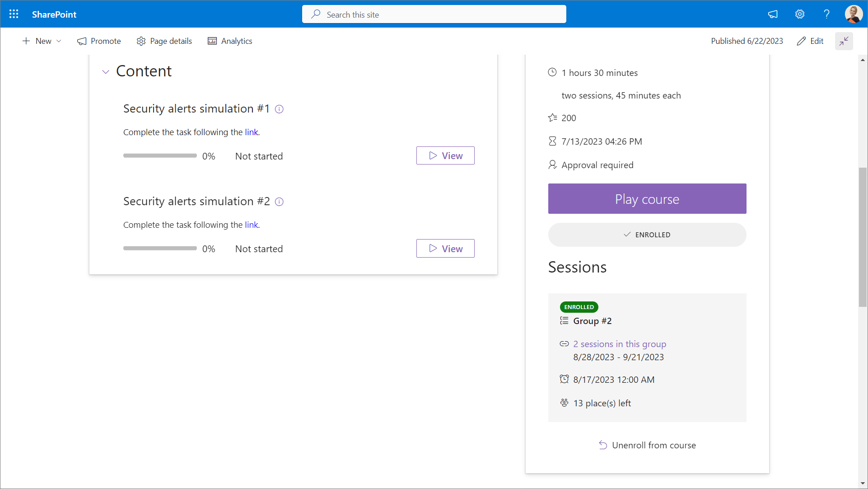Viewport: 868px width, 489px height.
Task: Open the settings gear in header
Action: tap(800, 14)
